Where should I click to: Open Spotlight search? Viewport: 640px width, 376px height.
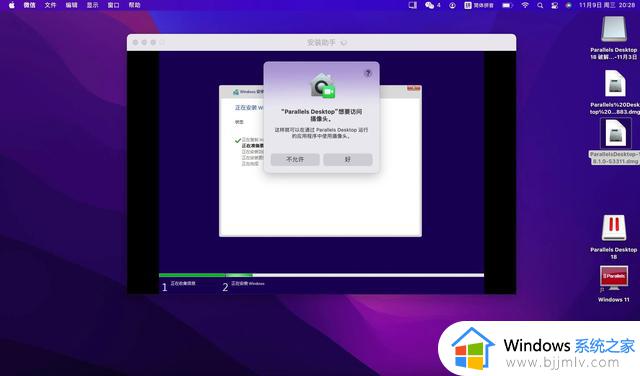point(540,5)
